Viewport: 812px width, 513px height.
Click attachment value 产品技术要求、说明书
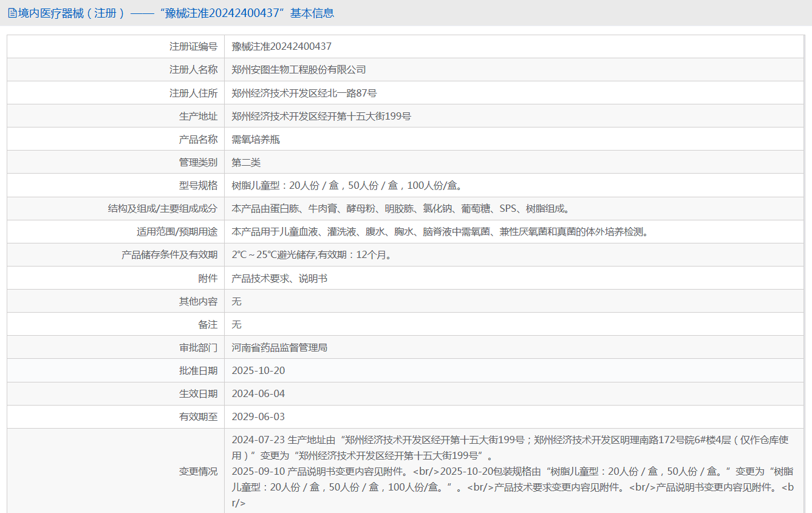[279, 278]
